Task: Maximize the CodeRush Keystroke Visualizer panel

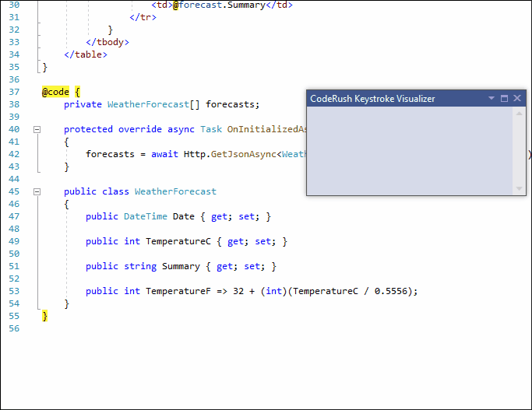Action: tap(504, 98)
